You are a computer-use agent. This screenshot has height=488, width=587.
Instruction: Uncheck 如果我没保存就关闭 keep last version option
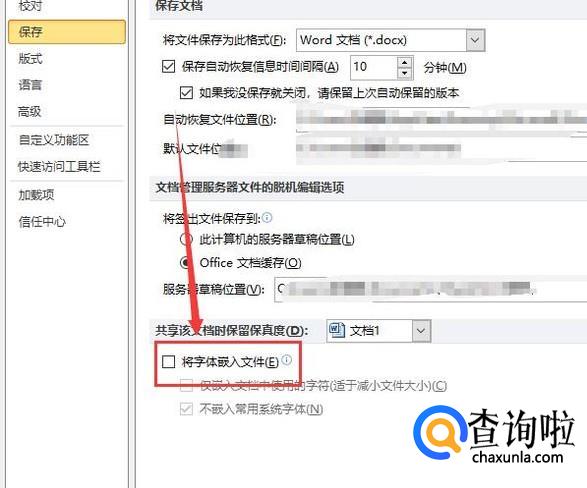click(x=186, y=92)
